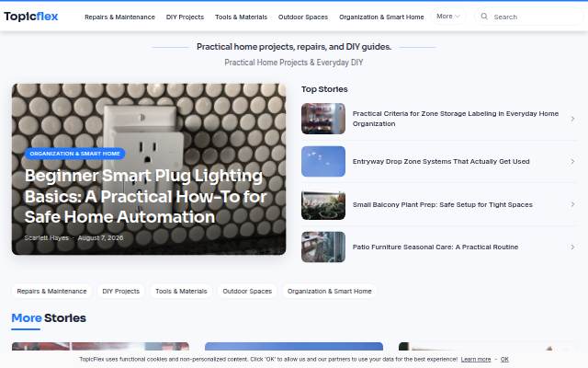
Task: Click the date August 7, 2026
Action: pos(100,237)
